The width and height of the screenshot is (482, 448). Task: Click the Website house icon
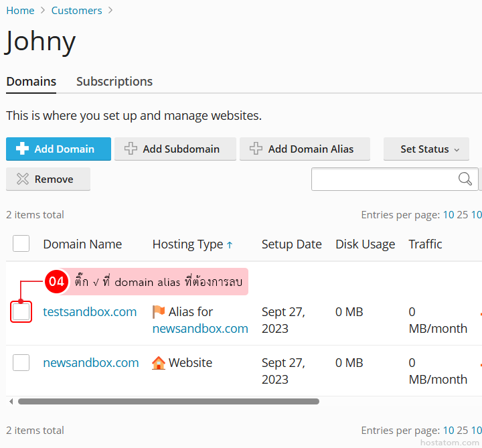pyautogui.click(x=159, y=363)
